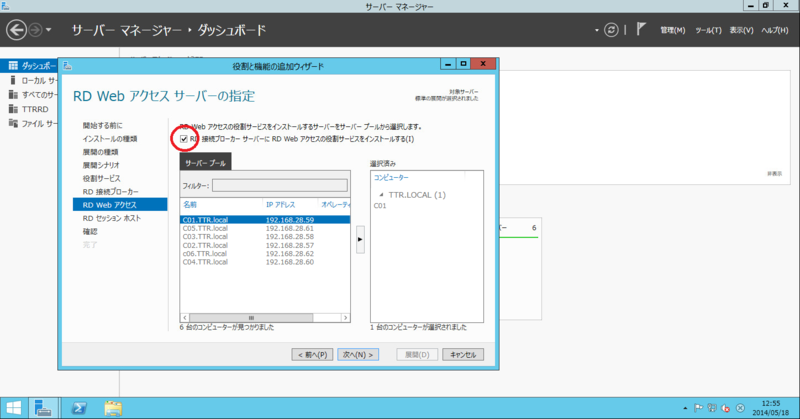Viewport: 800px width, 419px height.
Task: Minimize the add roles wizard window
Action: coord(447,64)
